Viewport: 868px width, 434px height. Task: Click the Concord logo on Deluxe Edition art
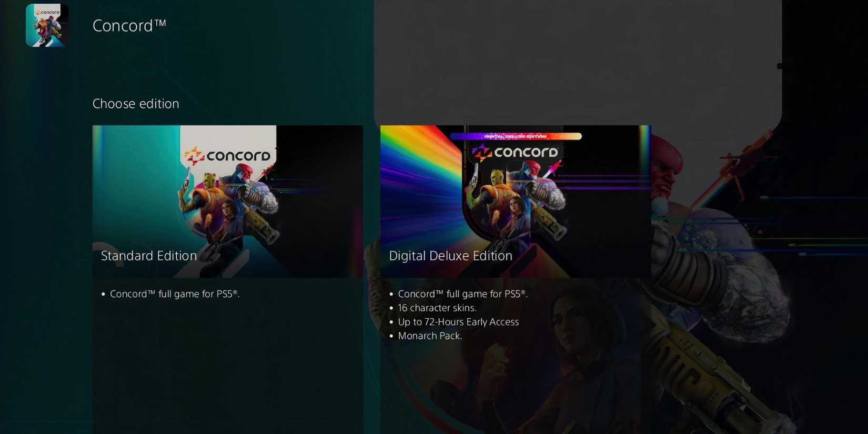point(516,153)
